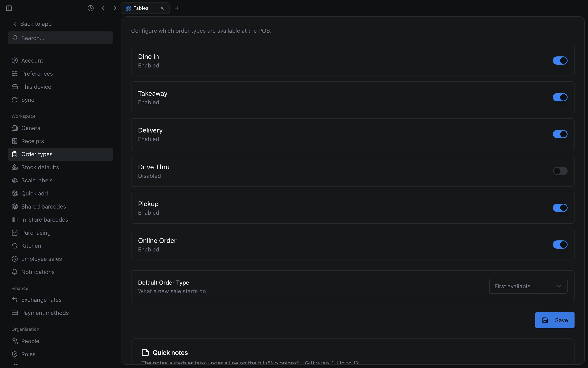Click the Save button
This screenshot has height=368, width=588.
pos(555,320)
